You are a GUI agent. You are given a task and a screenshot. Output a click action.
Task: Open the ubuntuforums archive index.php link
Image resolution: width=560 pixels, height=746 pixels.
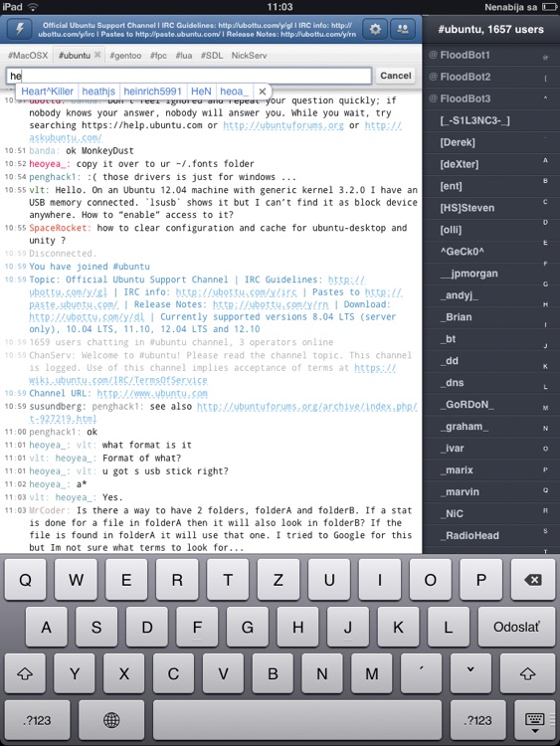[x=307, y=406]
